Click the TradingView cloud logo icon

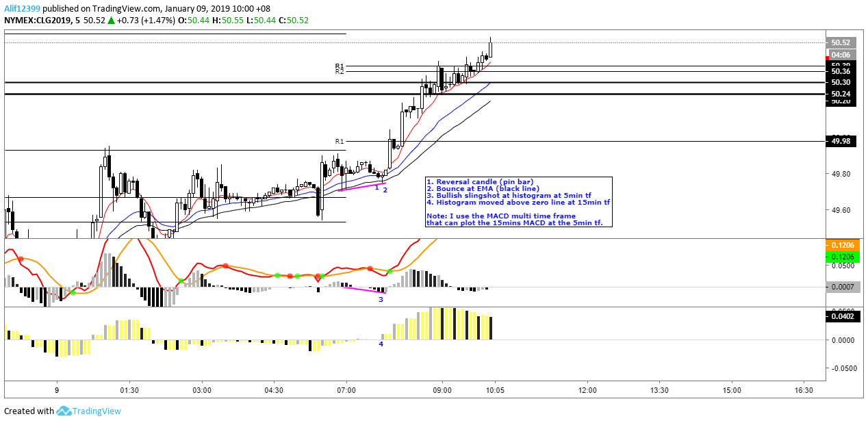point(64,411)
